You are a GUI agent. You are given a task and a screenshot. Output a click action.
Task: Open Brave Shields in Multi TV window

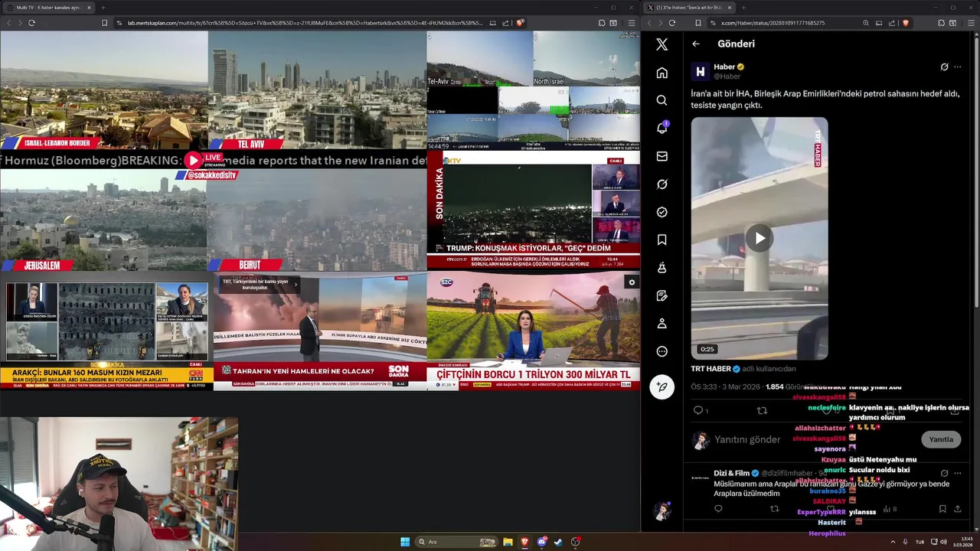click(520, 23)
